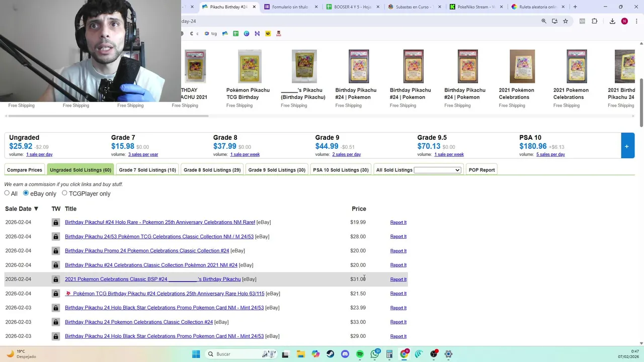Switch to the Subastas en Curso tab
The image size is (644, 362).
click(x=414, y=7)
